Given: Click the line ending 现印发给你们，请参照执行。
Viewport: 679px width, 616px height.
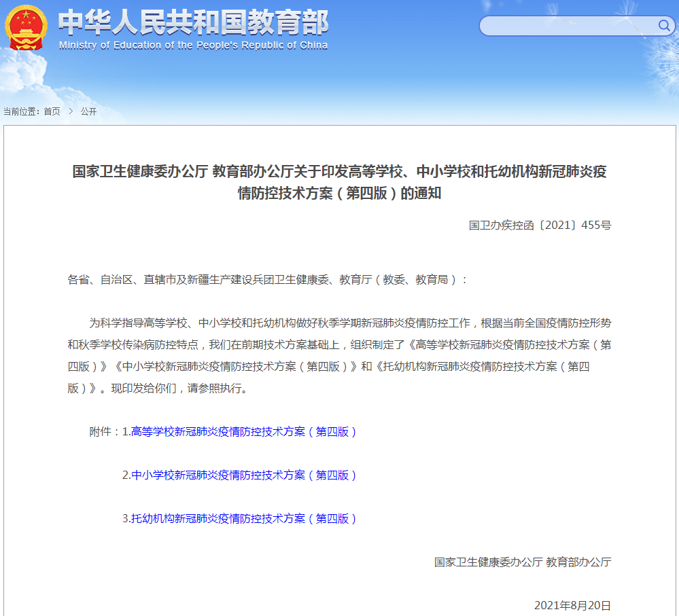Looking at the screenshot, I should [158, 388].
